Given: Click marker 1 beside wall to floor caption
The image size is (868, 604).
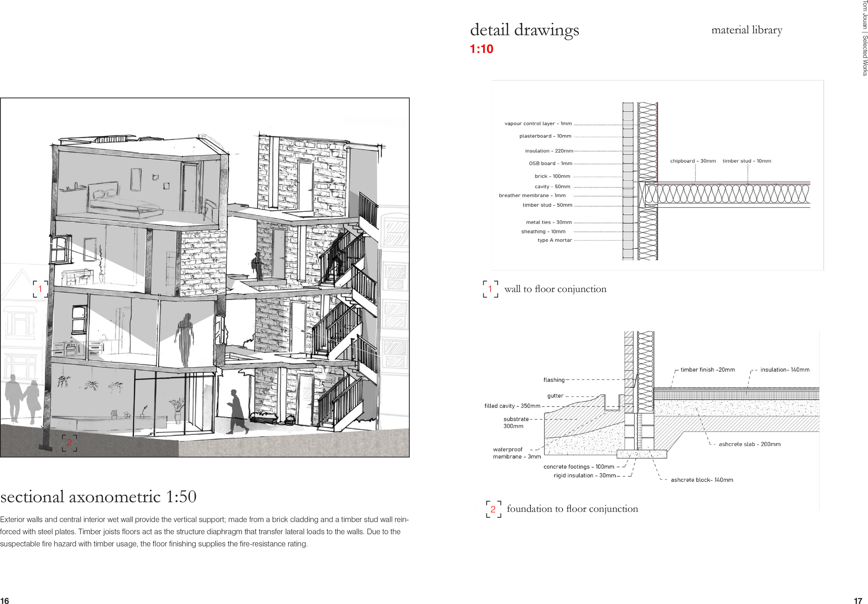Looking at the screenshot, I should point(490,290).
